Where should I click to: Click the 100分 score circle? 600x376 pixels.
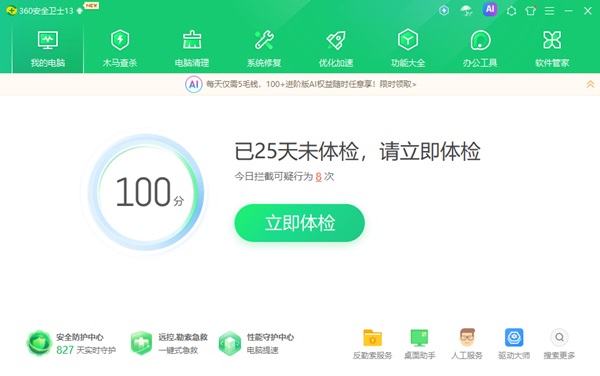[x=146, y=192]
